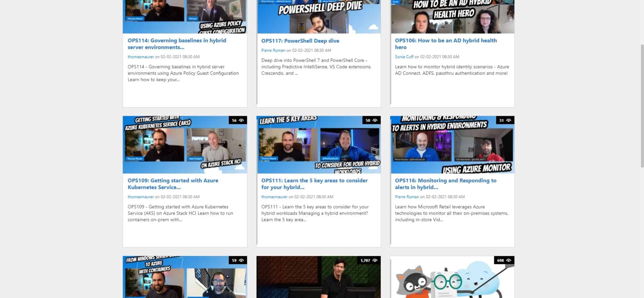Visit thomasmaurer author link on OPS109 card
This screenshot has height=298, width=644.
(141, 197)
